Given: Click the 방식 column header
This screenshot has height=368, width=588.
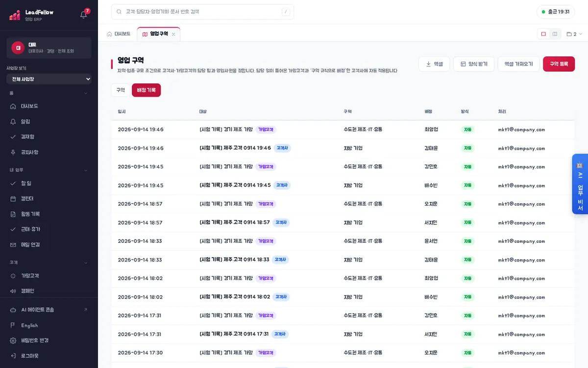Looking at the screenshot, I should point(465,112).
